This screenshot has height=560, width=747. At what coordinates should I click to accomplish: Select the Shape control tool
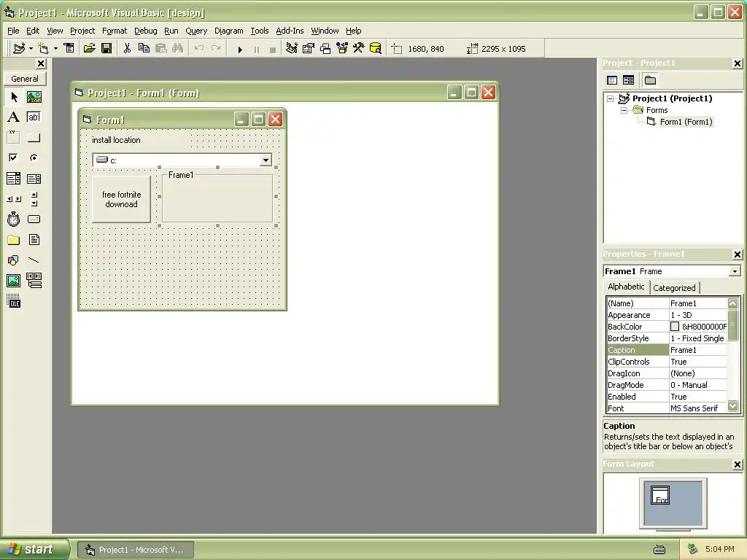(x=13, y=260)
